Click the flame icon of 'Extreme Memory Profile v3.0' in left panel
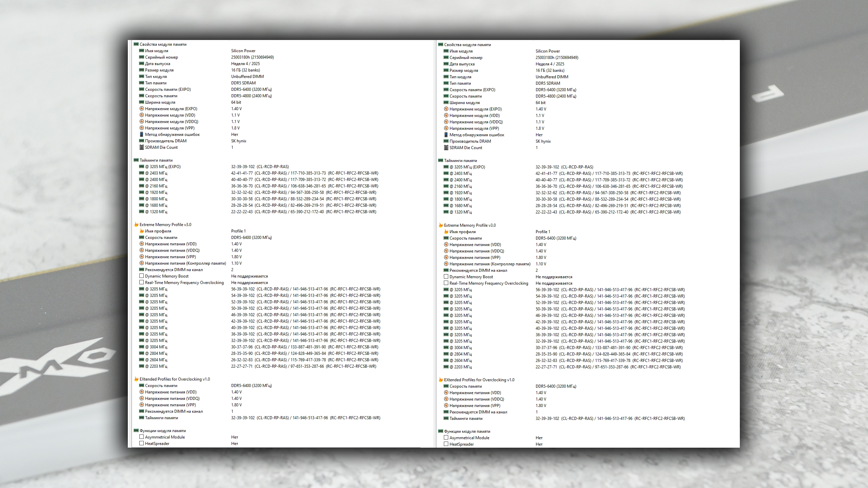 point(136,225)
